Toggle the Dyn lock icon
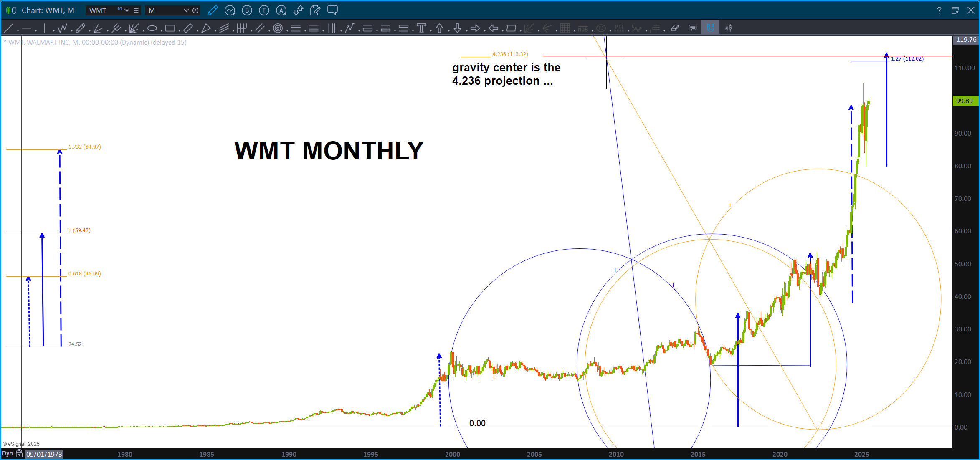Viewport: 980px width, 460px height. pyautogui.click(x=19, y=454)
